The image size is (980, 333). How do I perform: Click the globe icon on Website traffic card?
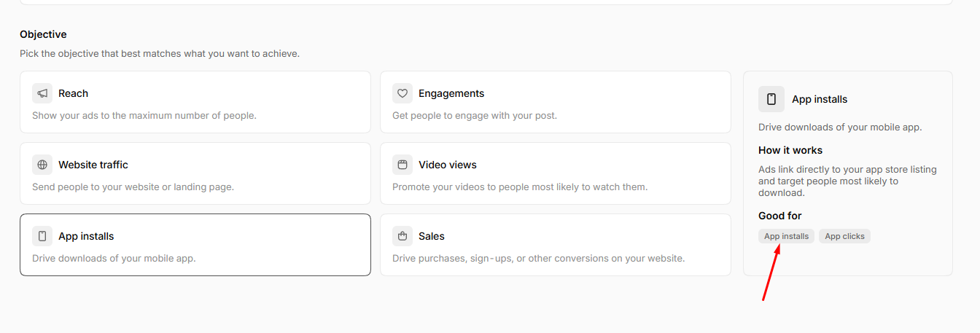42,165
